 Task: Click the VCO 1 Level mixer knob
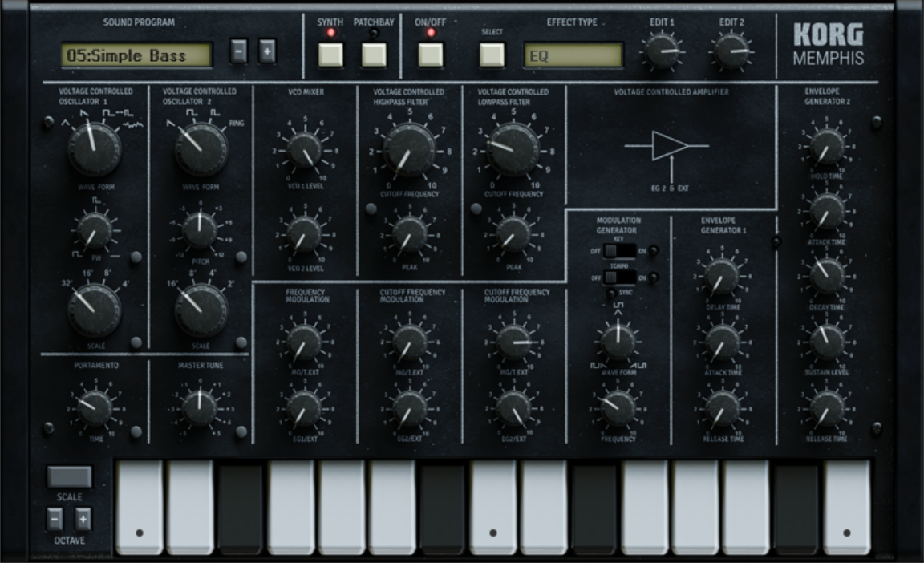pyautogui.click(x=305, y=150)
